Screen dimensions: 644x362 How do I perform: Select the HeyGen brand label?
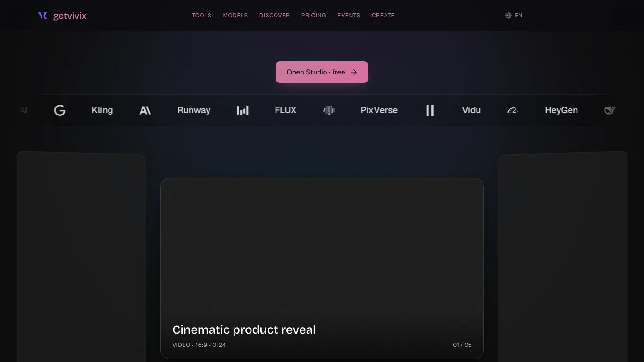point(561,110)
